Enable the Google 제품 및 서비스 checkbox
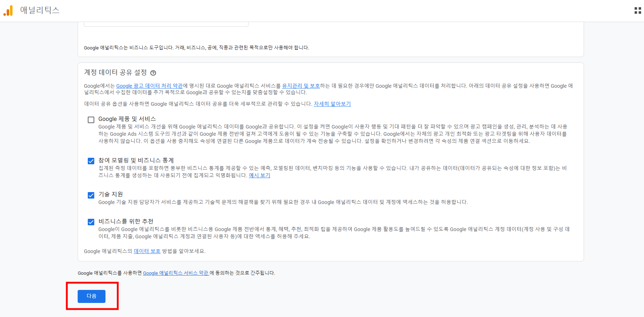This screenshot has height=317, width=644. 91,120
